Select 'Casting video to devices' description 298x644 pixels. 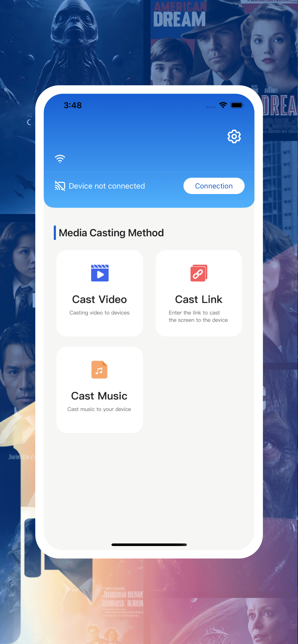click(99, 312)
